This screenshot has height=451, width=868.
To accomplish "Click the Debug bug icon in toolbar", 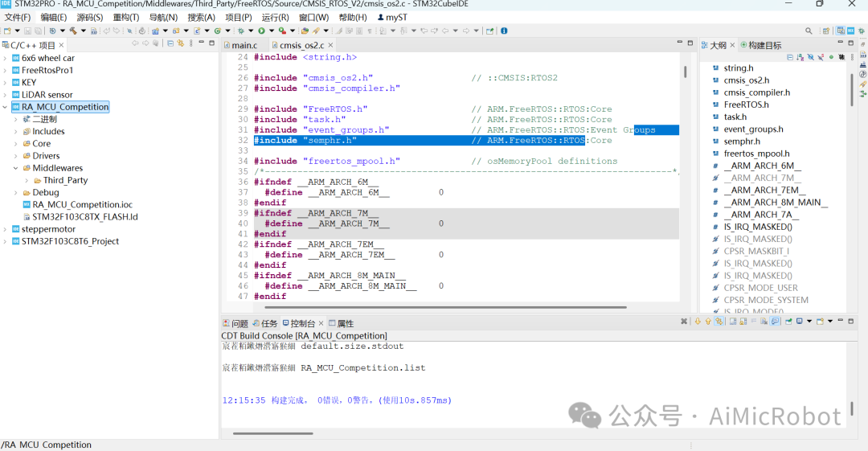I will click(241, 31).
